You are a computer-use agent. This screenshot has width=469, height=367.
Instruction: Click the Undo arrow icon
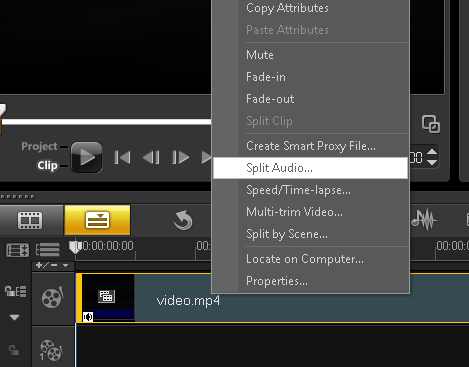point(183,220)
